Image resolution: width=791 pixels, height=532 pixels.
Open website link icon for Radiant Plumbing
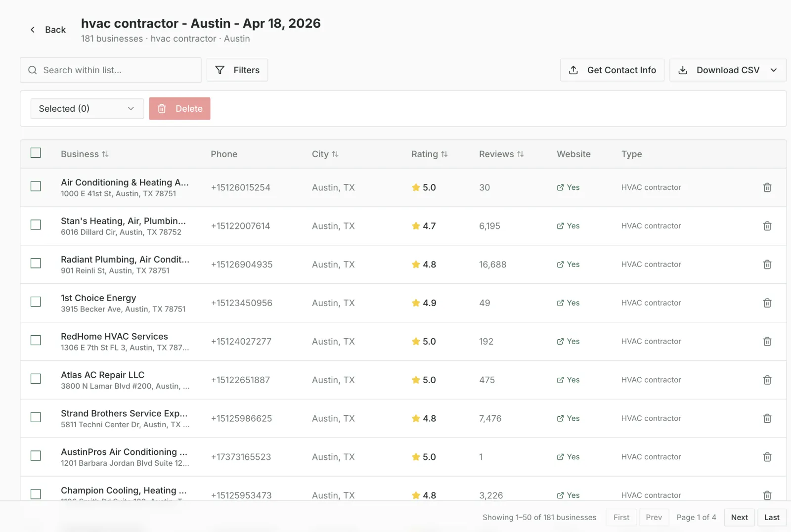point(560,265)
